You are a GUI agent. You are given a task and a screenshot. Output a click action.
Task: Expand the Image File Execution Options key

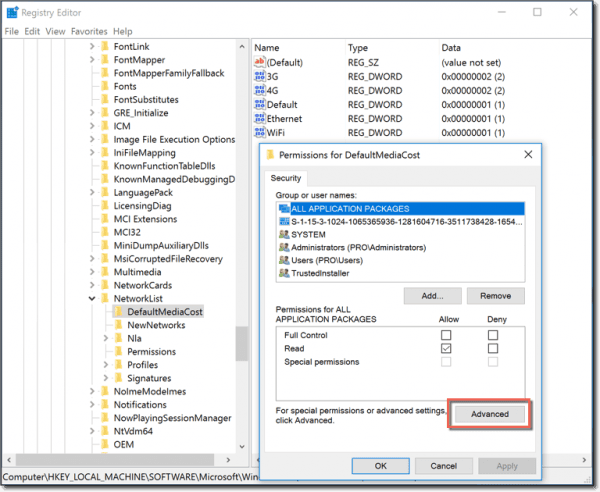click(92, 139)
